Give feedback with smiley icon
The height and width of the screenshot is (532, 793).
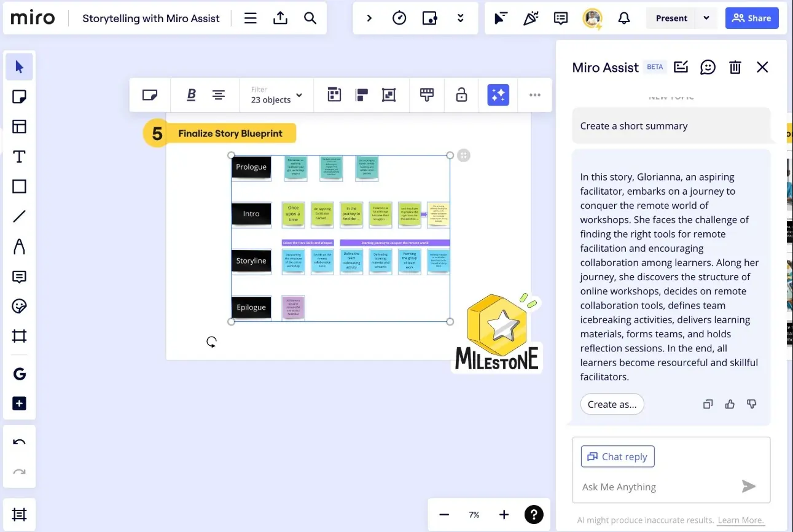coord(708,67)
